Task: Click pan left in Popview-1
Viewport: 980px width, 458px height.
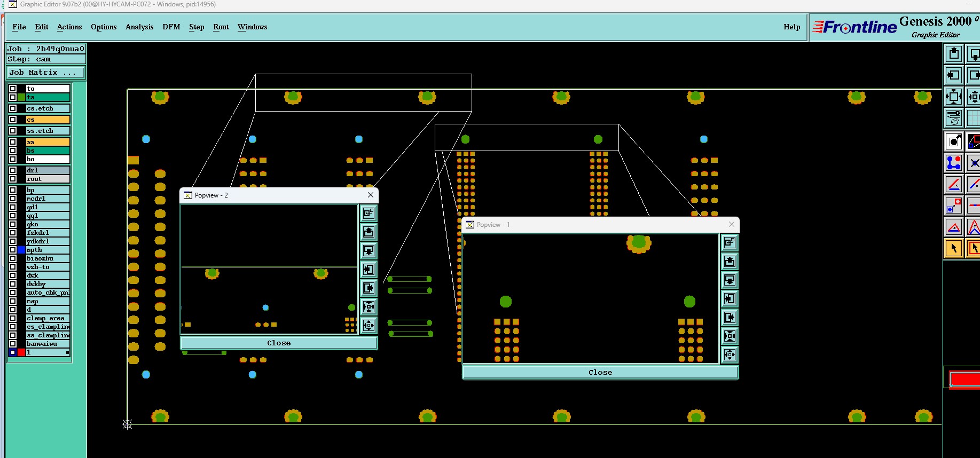Action: coord(730,299)
